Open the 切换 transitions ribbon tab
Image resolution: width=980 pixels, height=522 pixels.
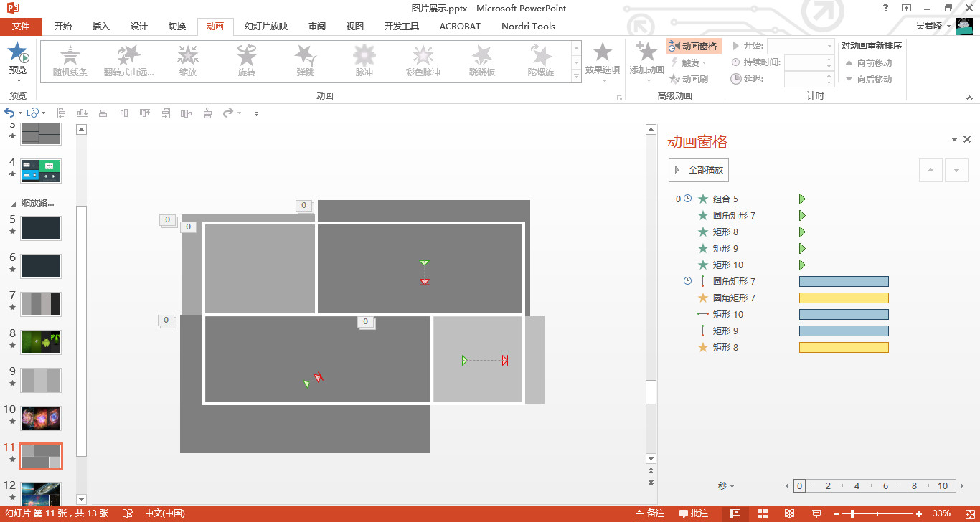pos(177,27)
